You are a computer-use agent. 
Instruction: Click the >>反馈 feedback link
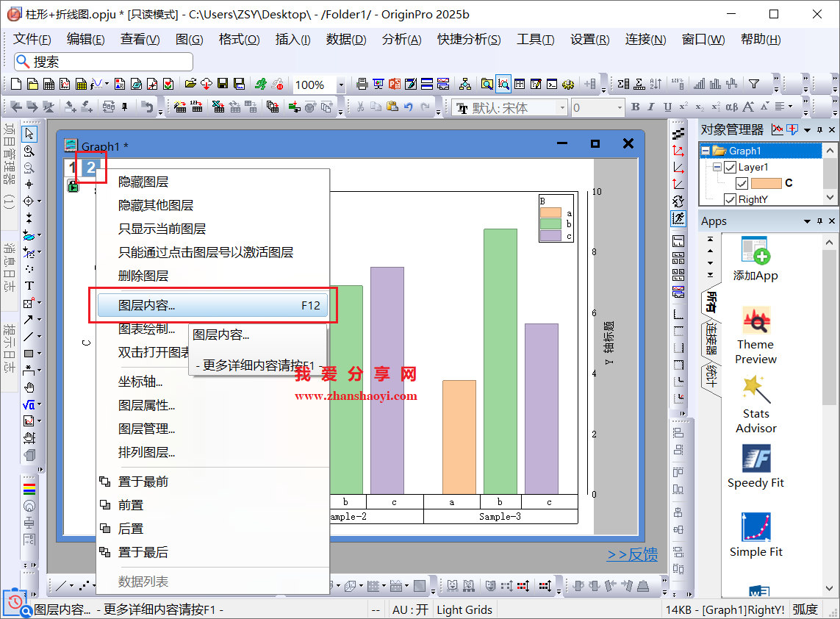(x=632, y=554)
